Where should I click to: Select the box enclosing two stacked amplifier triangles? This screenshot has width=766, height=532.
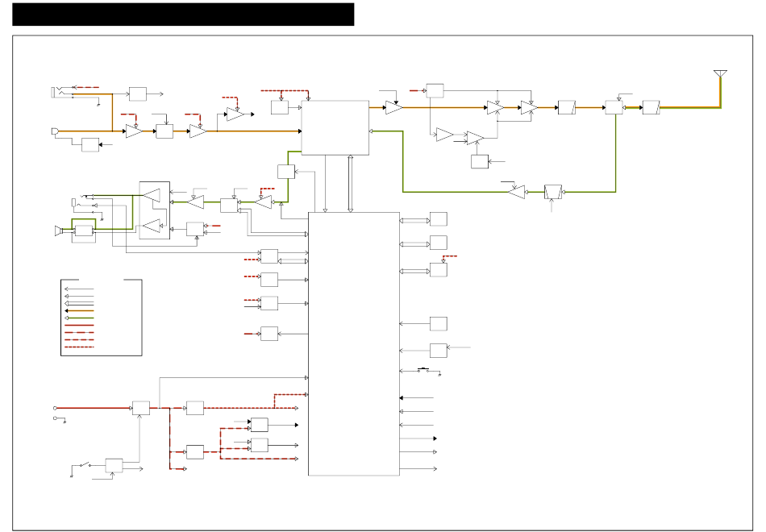click(x=155, y=210)
